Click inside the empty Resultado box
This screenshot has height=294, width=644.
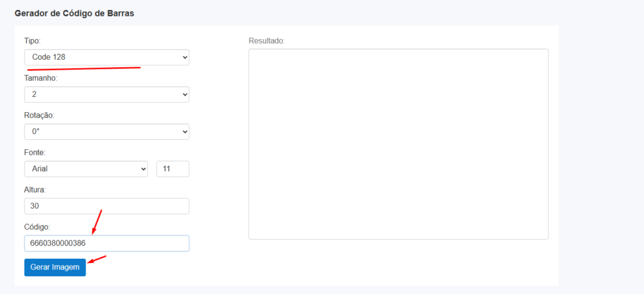point(398,144)
